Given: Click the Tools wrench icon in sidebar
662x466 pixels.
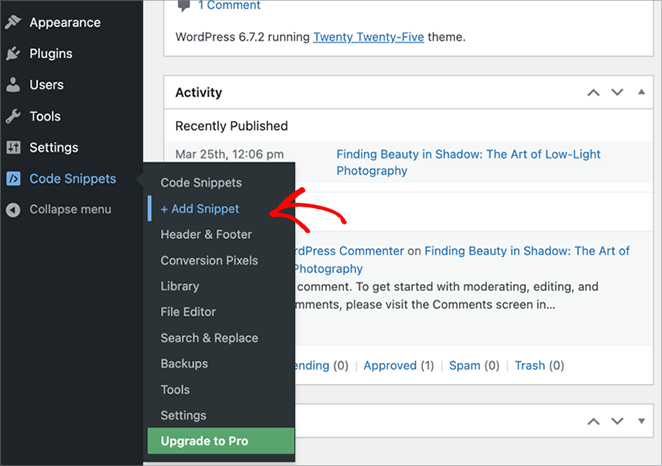Looking at the screenshot, I should pos(13,117).
